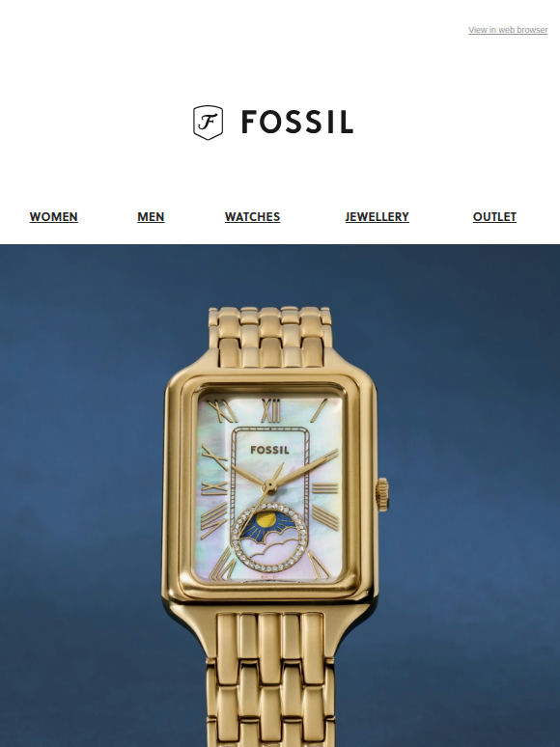Open the MEN navigation link

pyautogui.click(x=151, y=217)
